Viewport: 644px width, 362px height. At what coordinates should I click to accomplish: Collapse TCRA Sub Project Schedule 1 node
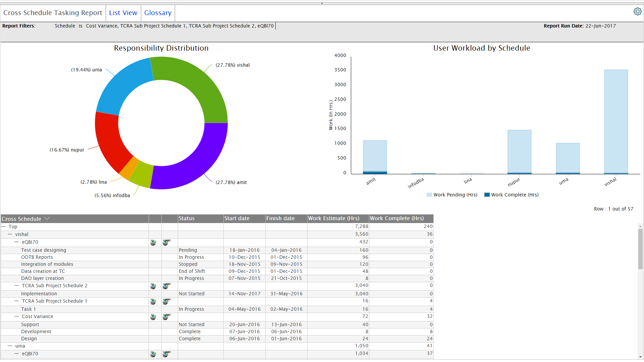click(17, 301)
